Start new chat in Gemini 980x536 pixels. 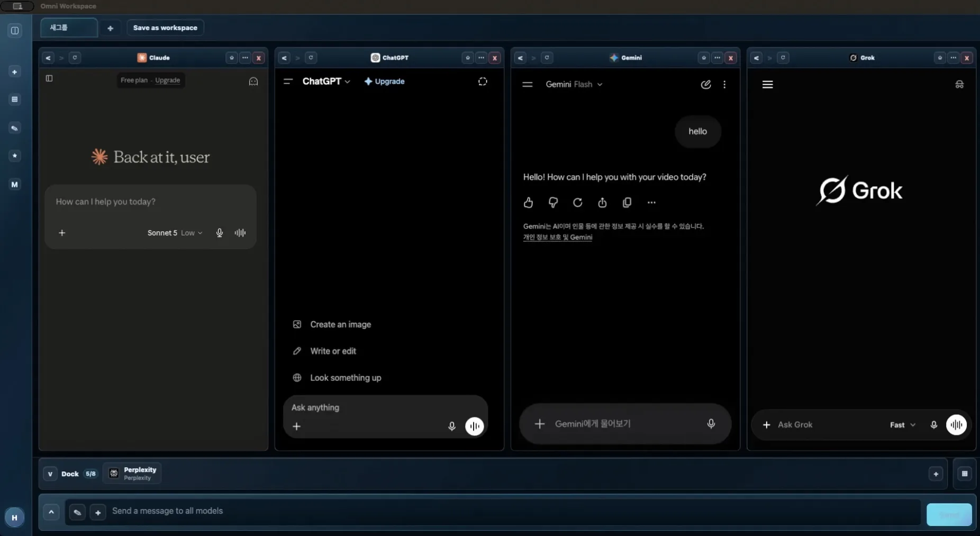coord(706,84)
